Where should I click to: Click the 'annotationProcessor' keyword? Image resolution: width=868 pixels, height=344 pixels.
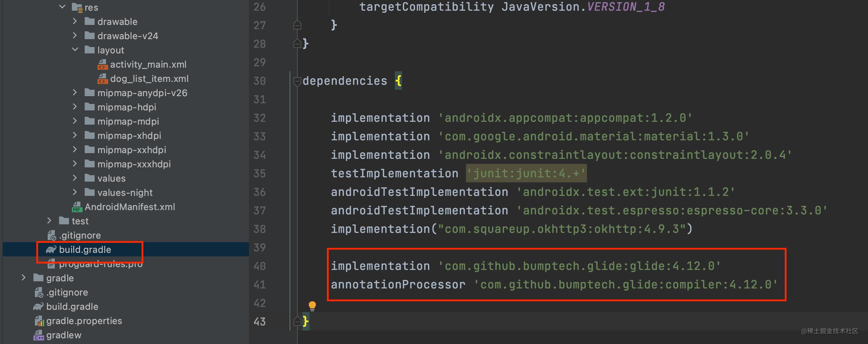(398, 285)
